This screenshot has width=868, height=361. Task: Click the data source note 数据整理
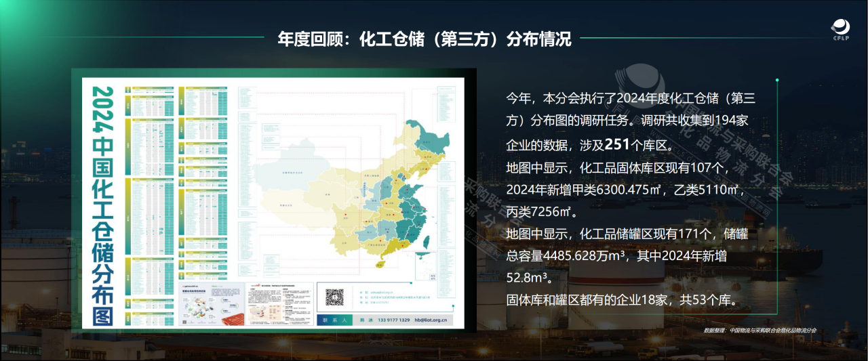(x=760, y=331)
